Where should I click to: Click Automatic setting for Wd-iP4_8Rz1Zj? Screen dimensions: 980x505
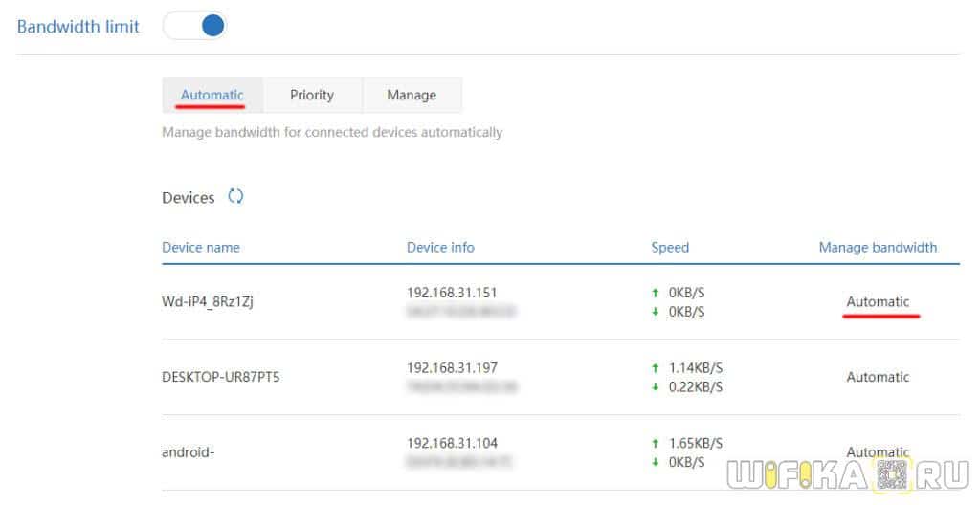[x=878, y=301]
